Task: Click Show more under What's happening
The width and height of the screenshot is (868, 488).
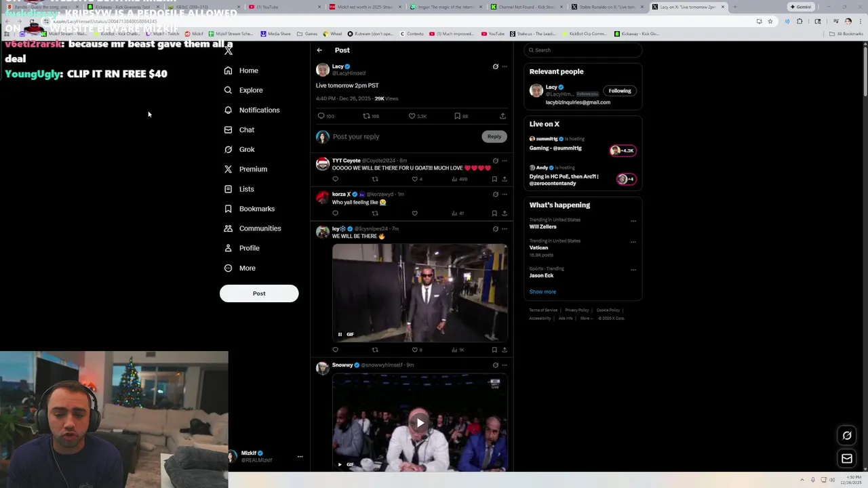Action: 542,292
